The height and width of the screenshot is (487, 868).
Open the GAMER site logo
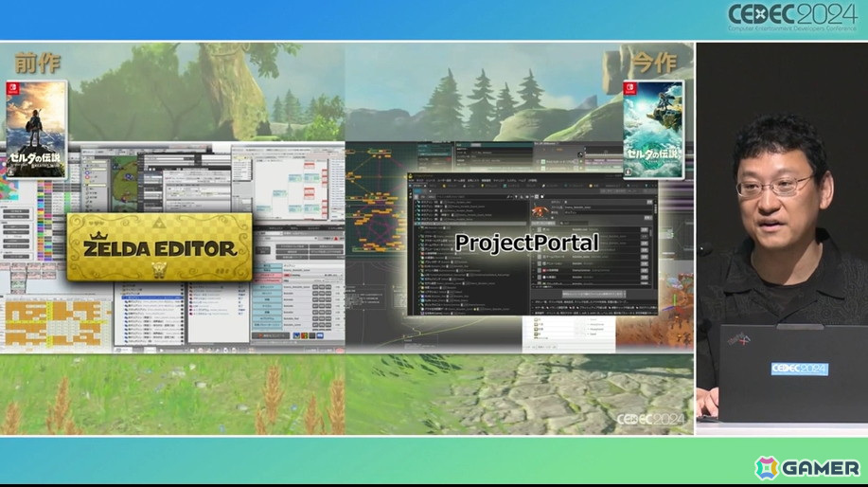807,468
